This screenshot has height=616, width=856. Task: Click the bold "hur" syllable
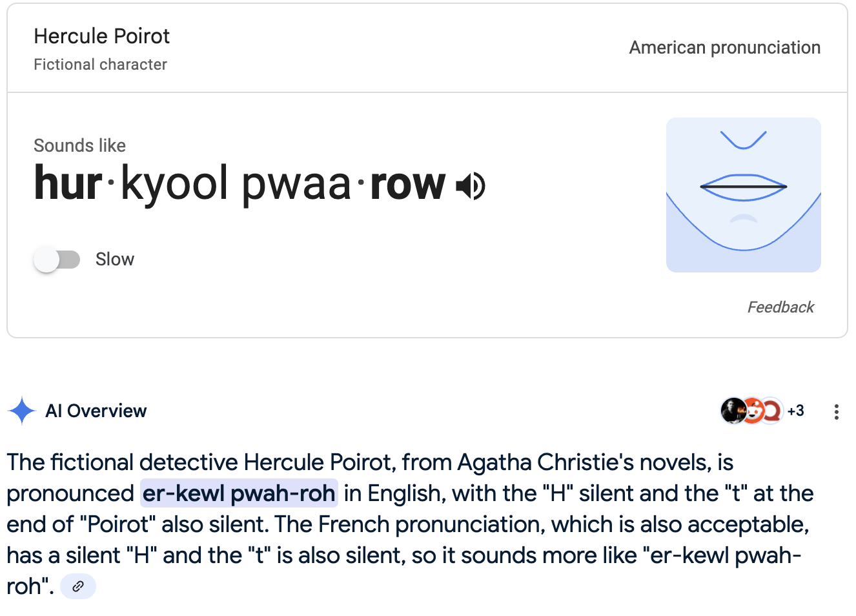click(x=68, y=183)
